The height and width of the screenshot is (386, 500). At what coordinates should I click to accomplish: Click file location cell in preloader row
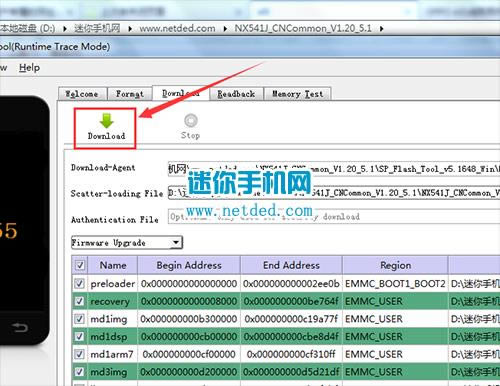pyautogui.click(x=474, y=284)
